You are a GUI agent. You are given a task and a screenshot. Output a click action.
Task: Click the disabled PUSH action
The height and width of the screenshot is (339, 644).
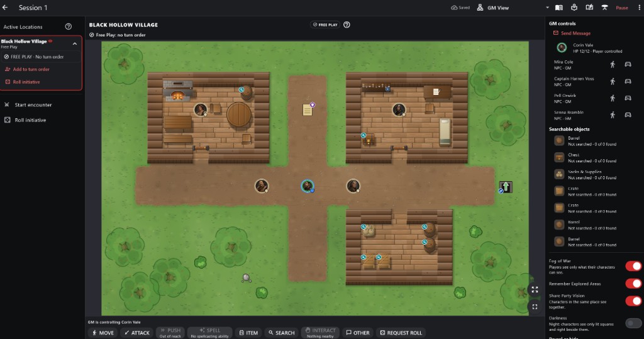(x=170, y=333)
